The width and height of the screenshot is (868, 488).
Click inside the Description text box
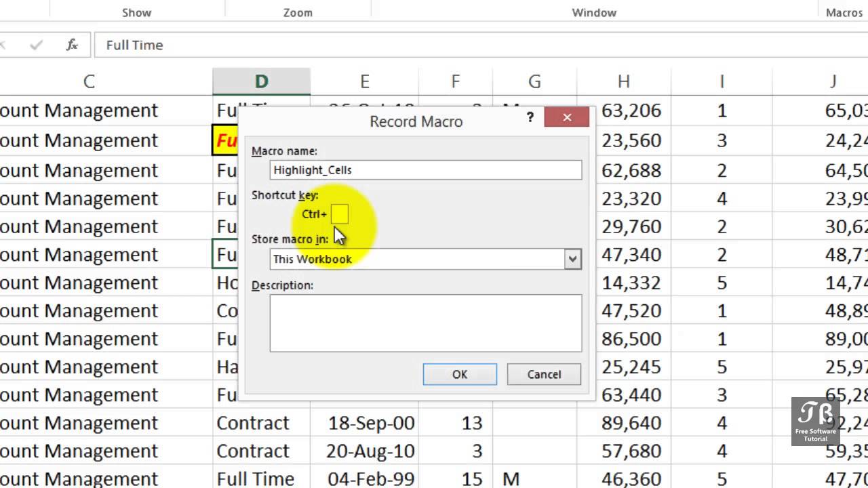[426, 323]
